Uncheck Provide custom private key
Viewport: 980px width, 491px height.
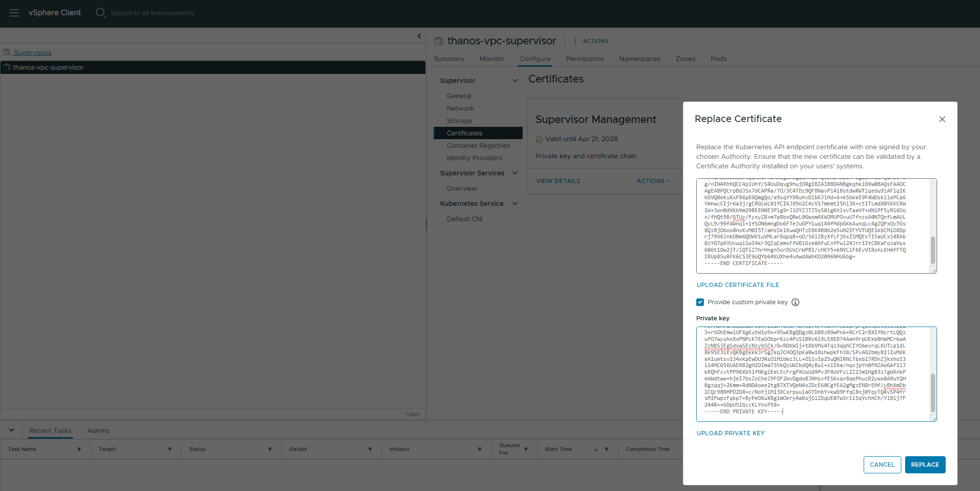click(x=700, y=302)
